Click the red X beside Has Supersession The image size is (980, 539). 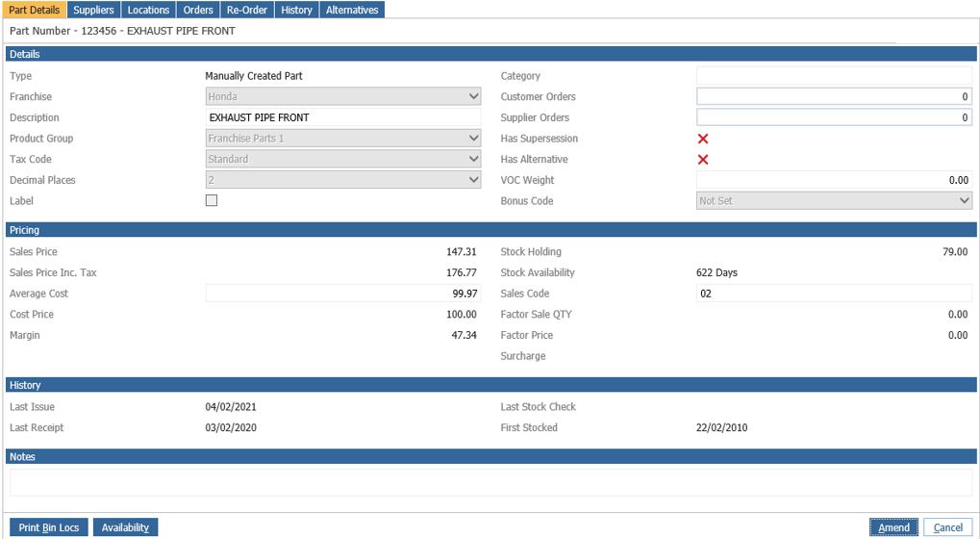(702, 139)
